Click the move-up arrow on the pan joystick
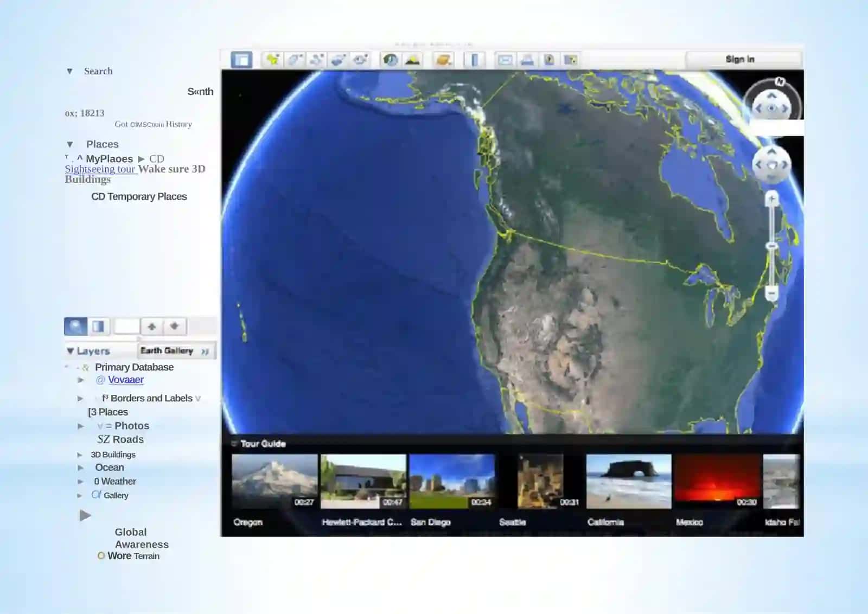 coord(771,152)
